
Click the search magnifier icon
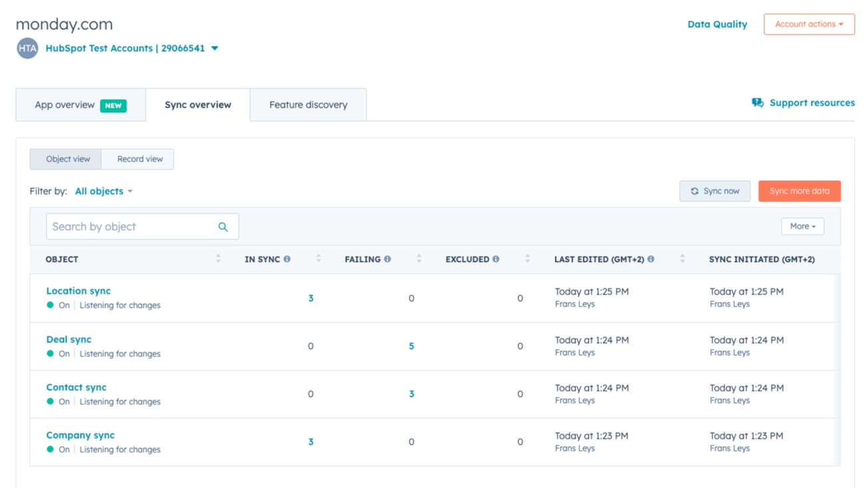[x=223, y=227]
